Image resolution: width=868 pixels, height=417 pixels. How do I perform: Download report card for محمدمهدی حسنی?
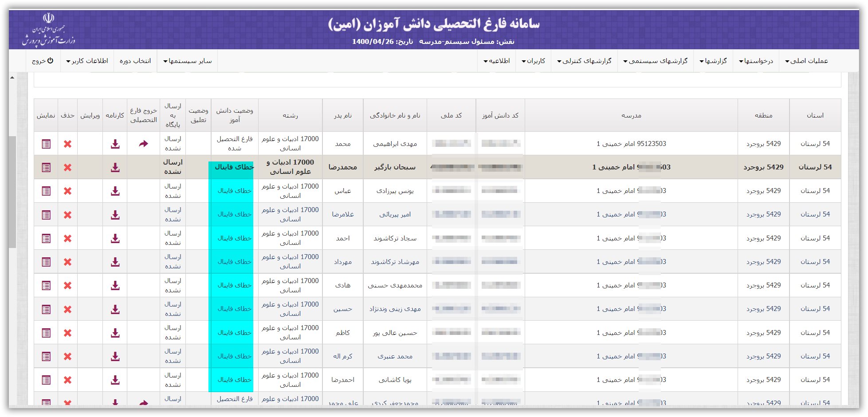115,285
